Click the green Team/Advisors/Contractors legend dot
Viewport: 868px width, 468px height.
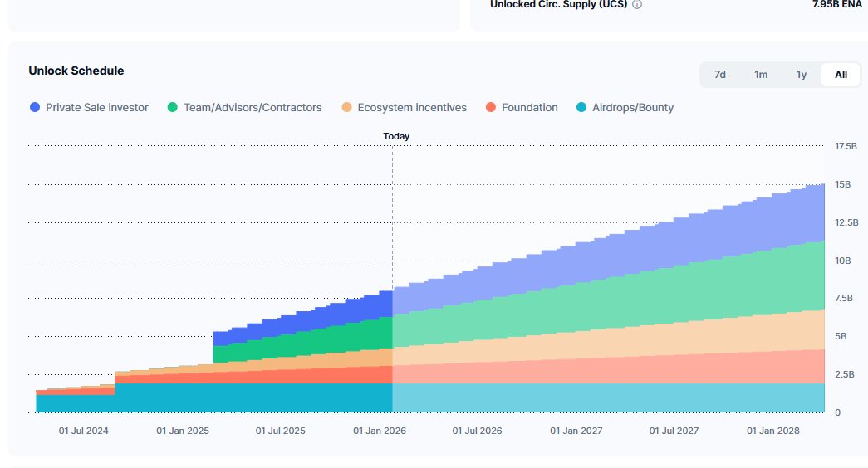click(173, 107)
